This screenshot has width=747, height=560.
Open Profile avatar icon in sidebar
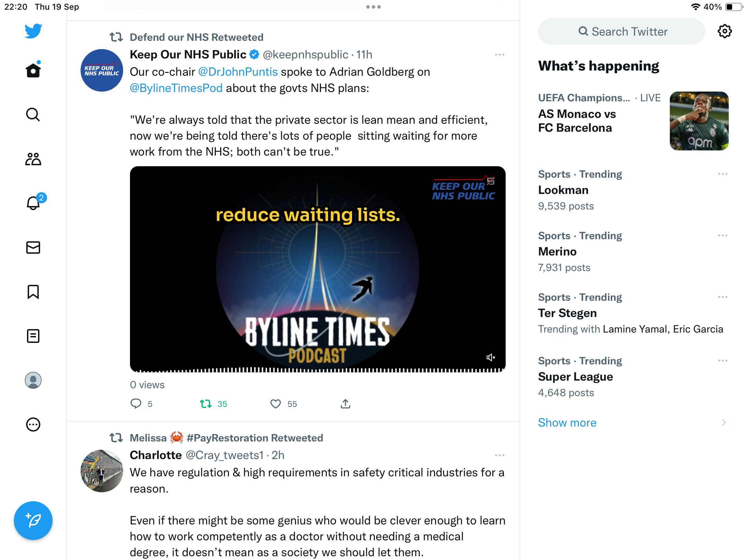coord(33,380)
